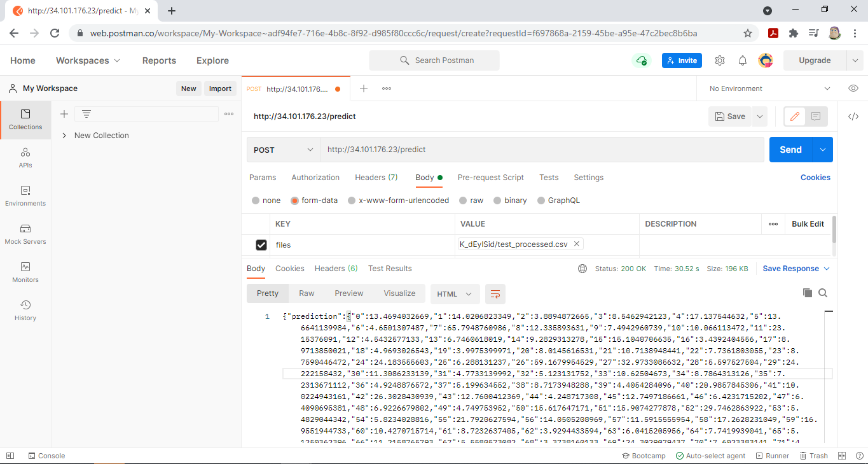The image size is (868, 464).
Task: Open the History sidebar panel
Action: pos(25,310)
